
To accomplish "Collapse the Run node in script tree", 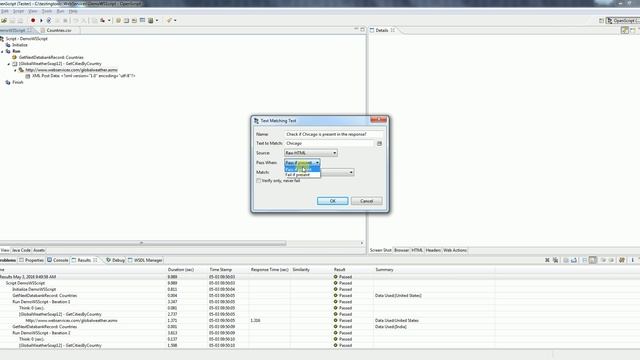I will click(x=2, y=51).
